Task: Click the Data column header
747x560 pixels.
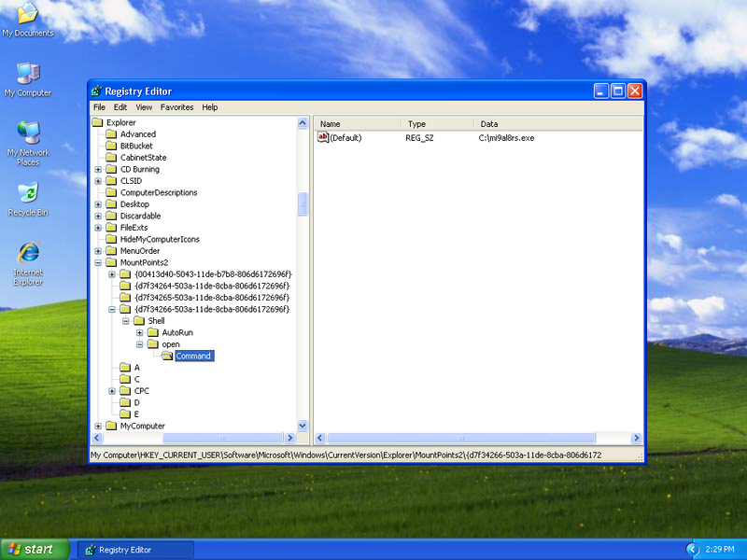Action: 558,124
